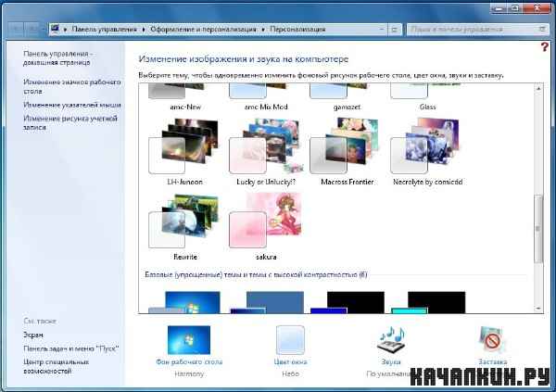This screenshot has height=392, width=556.
Task: Open window color settings (Цвет окна)
Action: click(x=290, y=340)
